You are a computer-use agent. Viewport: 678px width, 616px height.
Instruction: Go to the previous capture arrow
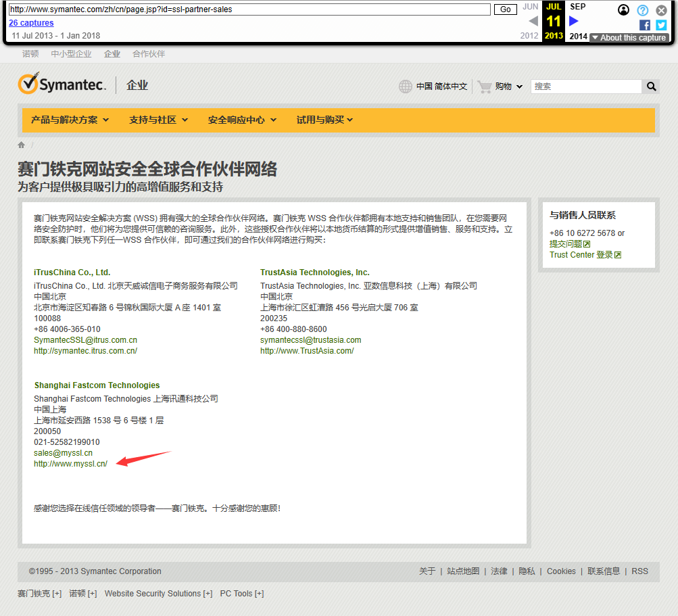[x=533, y=21]
